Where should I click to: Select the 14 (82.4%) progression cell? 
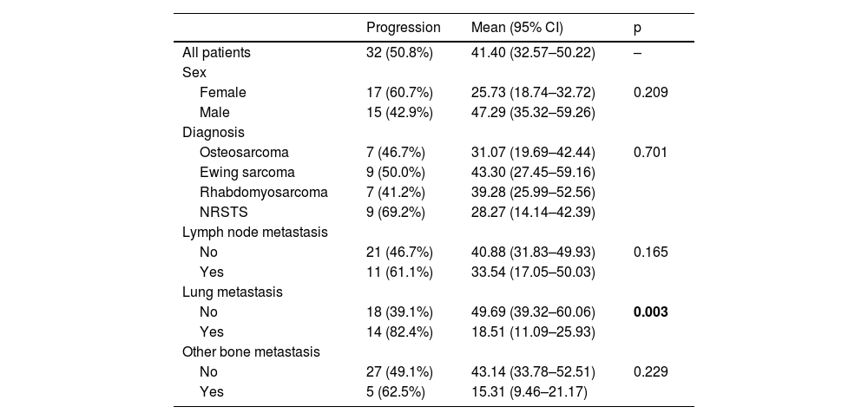(399, 331)
